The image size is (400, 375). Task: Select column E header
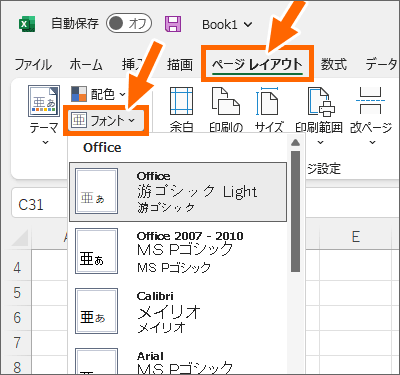(356, 237)
